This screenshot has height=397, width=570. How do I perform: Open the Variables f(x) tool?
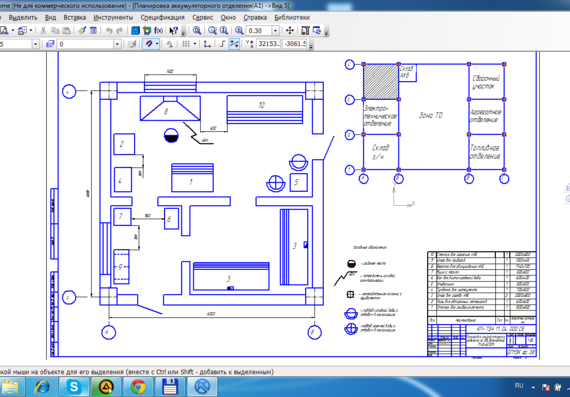[x=158, y=31]
